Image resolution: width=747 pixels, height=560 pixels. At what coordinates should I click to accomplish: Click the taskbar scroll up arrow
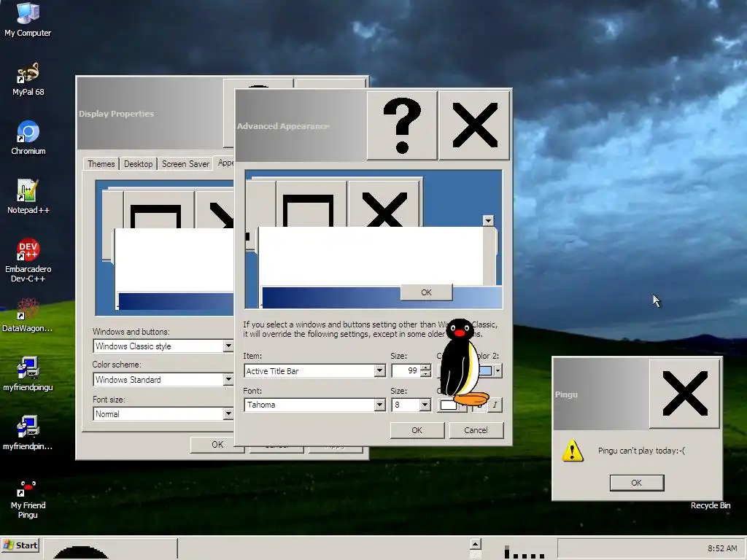click(476, 543)
